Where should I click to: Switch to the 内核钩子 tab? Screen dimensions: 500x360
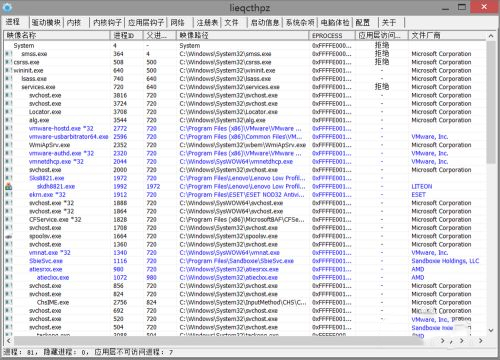(107, 22)
